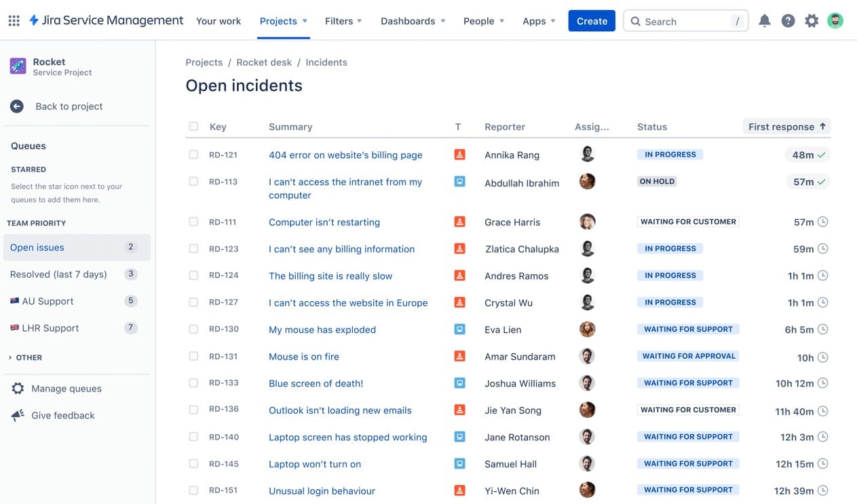The height and width of the screenshot is (504, 857).
Task: Open the app switcher grid icon
Action: [13, 20]
